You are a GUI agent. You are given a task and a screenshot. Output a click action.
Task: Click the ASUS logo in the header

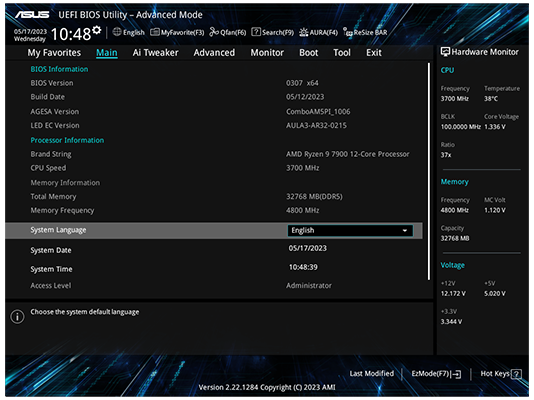(32, 15)
